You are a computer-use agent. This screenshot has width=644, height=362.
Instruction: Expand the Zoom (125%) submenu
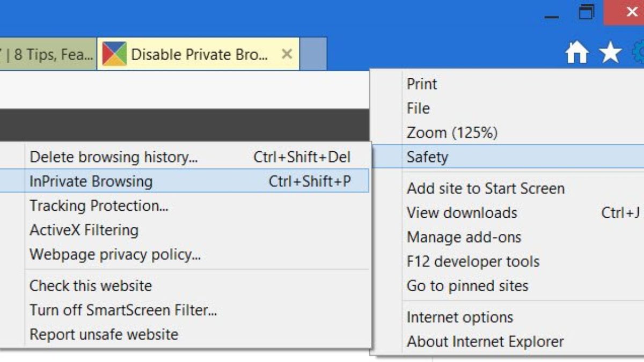(452, 132)
